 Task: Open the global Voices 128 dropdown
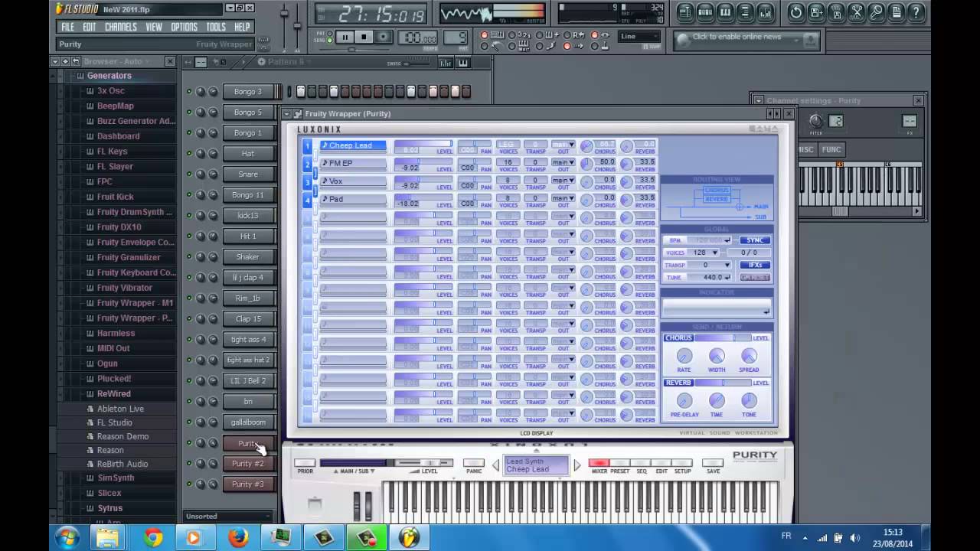point(703,253)
